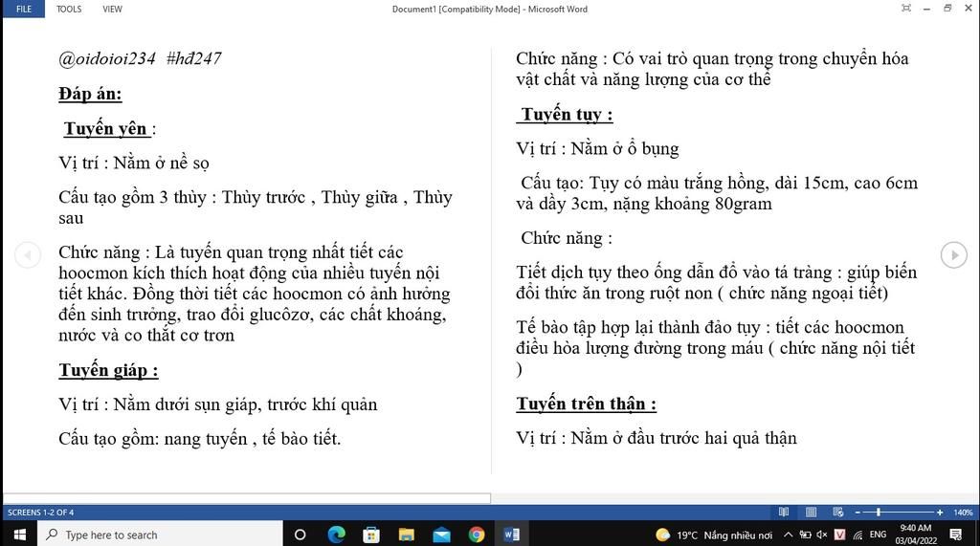Open the TOOLS menu

(x=69, y=9)
